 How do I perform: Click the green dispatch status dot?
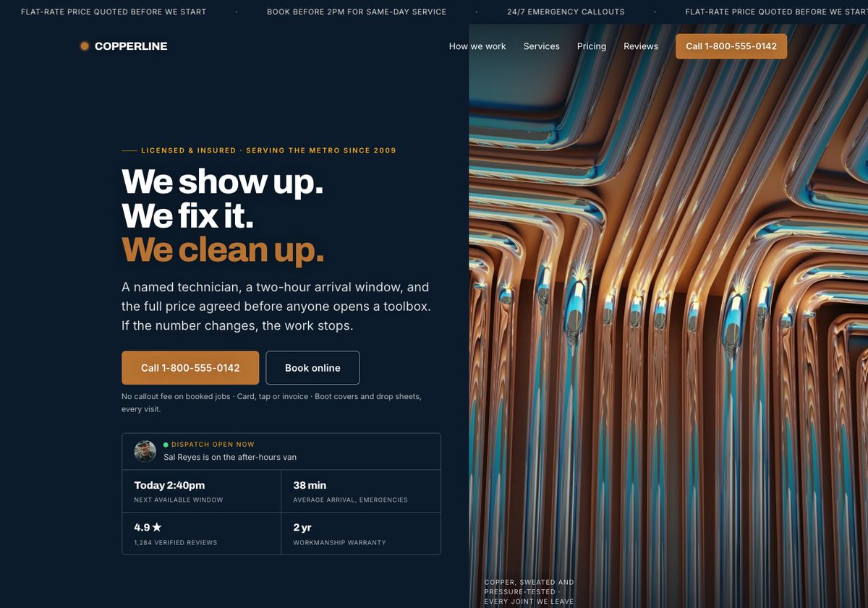pos(166,445)
